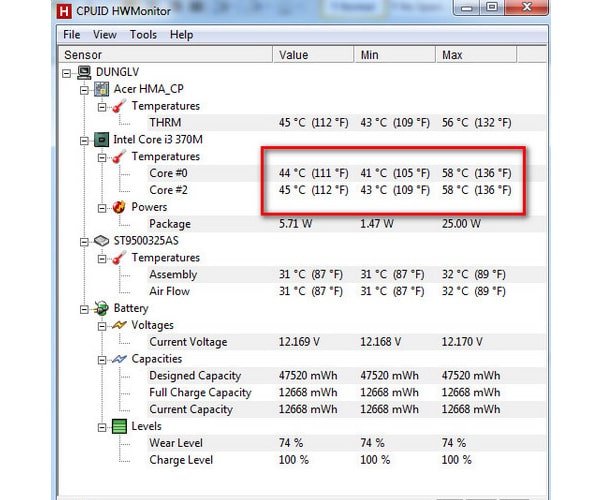Click the Value column header
The width and height of the screenshot is (600, 500).
[313, 55]
